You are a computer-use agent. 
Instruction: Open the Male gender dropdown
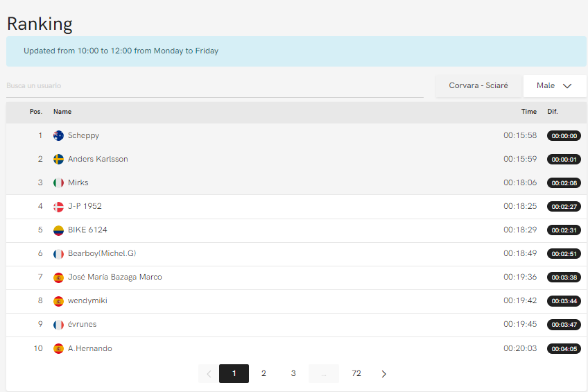pyautogui.click(x=555, y=85)
